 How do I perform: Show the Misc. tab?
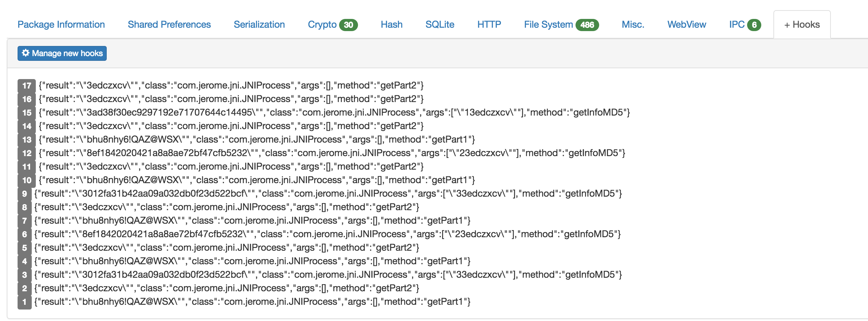pyautogui.click(x=633, y=25)
